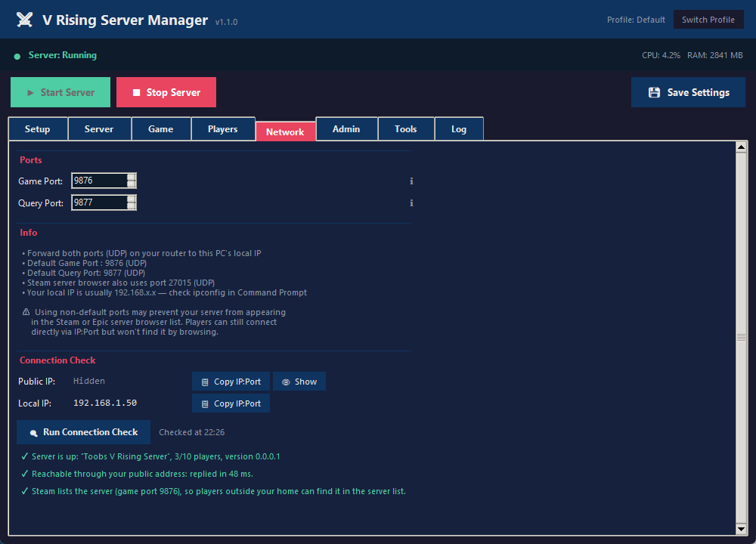Click the scrollbar up arrow
Image resolution: width=756 pixels, height=544 pixels.
741,147
